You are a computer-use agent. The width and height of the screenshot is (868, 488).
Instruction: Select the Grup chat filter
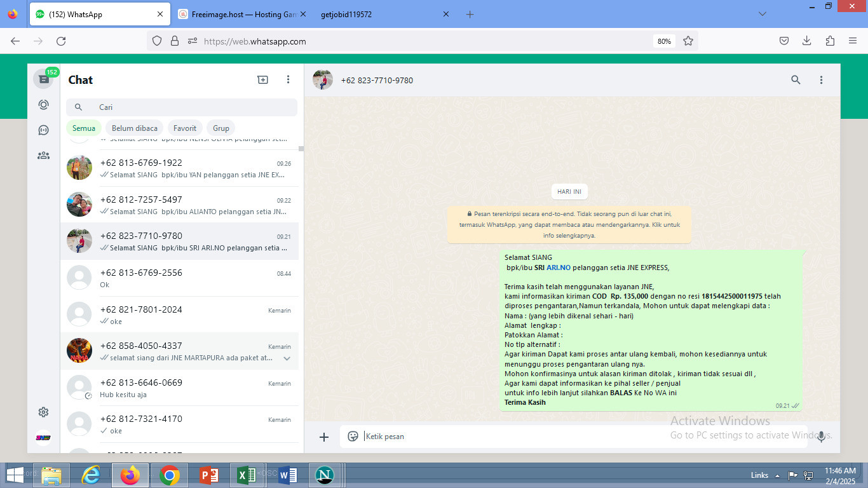coord(221,128)
